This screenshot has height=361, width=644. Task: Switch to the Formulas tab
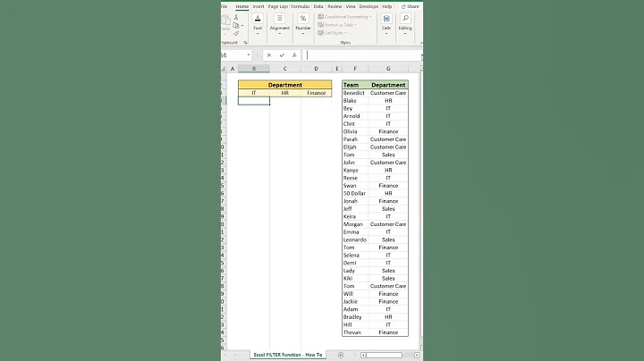[x=301, y=6]
